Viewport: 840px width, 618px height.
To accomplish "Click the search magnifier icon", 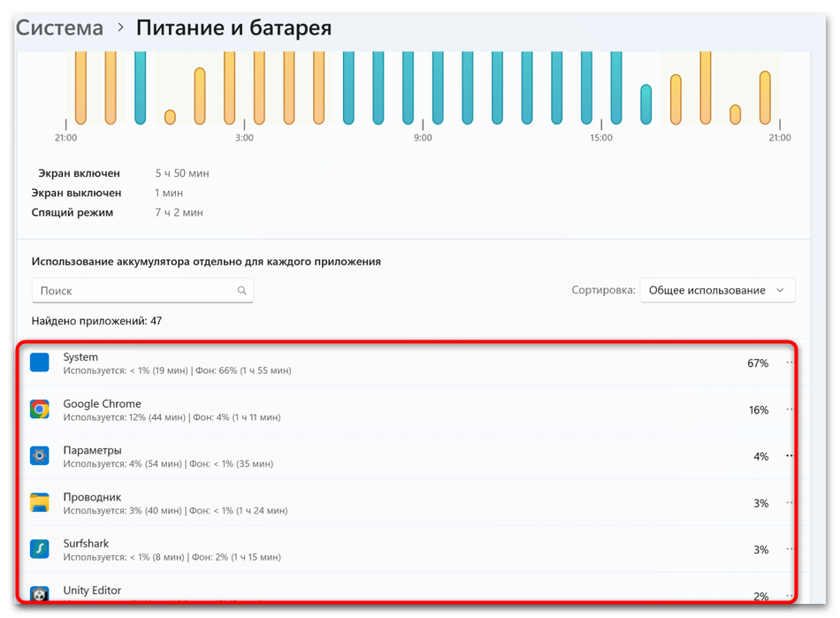I will (241, 290).
